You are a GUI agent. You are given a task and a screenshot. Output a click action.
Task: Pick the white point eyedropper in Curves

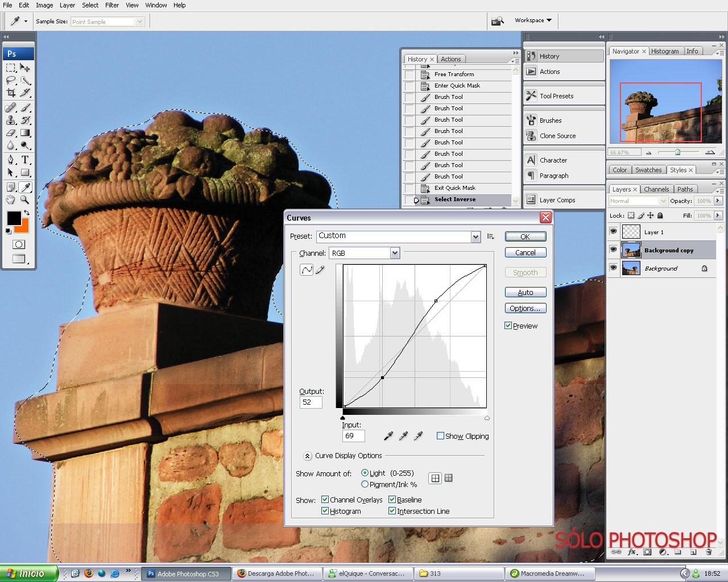tap(418, 436)
